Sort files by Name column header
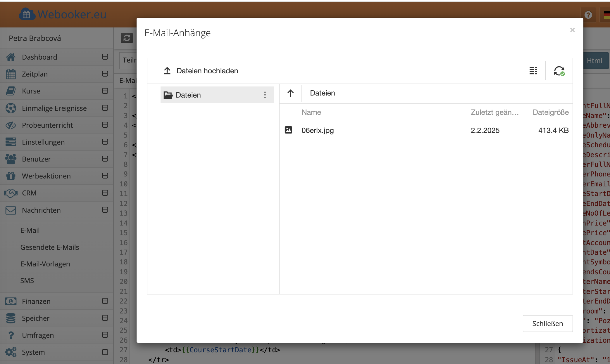 [x=311, y=112]
